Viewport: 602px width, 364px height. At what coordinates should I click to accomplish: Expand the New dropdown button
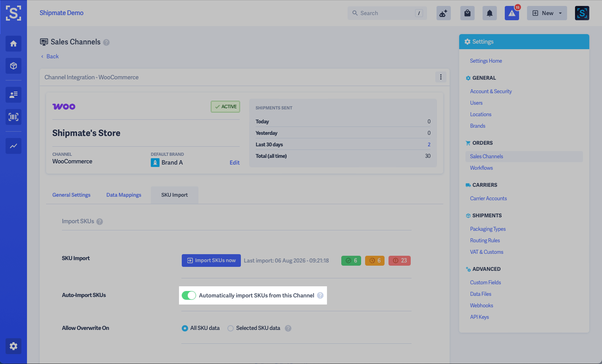[x=547, y=13]
